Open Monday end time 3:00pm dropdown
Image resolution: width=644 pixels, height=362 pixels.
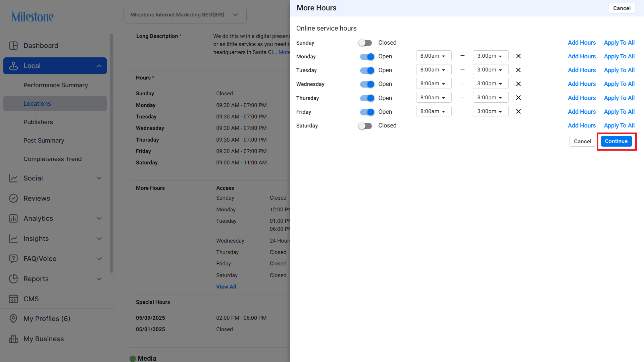490,56
